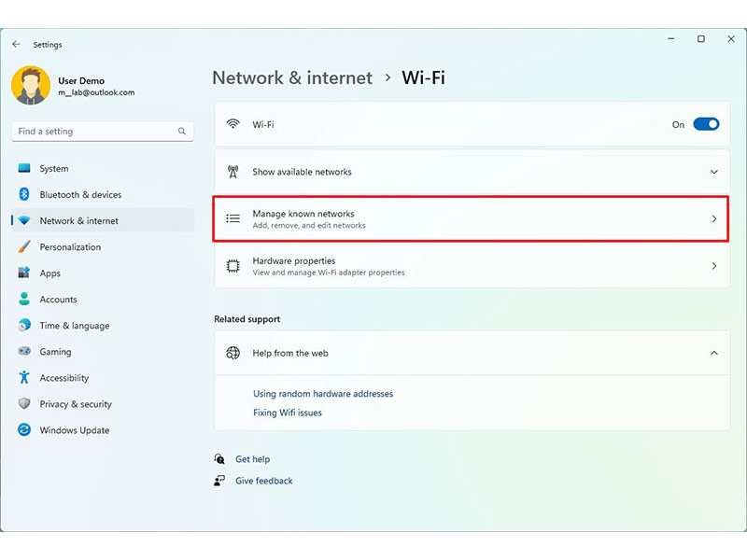Click the Hardware properties title text

pos(294,261)
